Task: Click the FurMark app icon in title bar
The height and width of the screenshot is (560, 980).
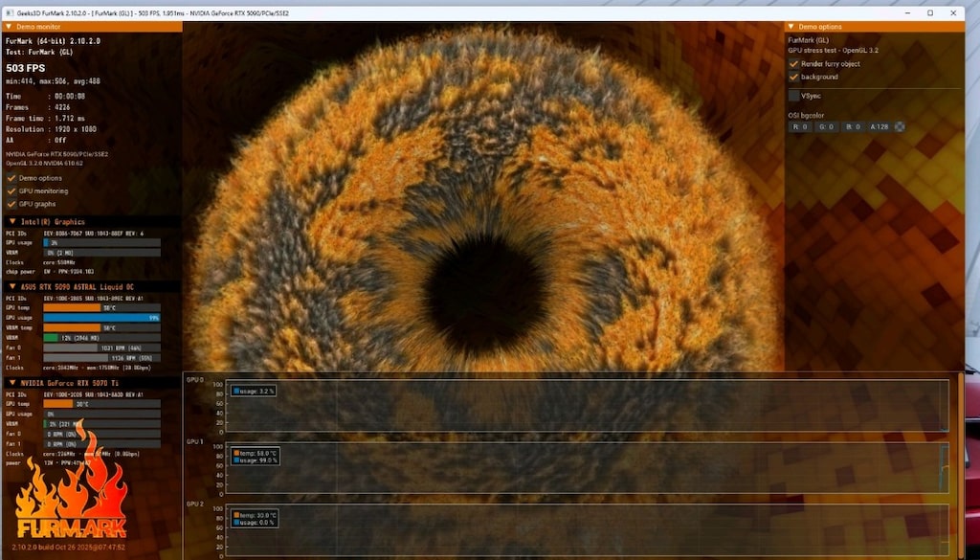Action: pos(10,12)
